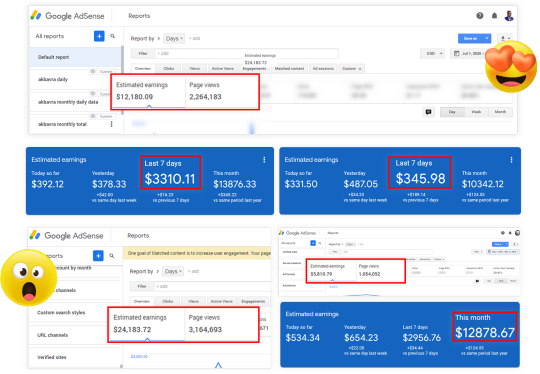Click AdSense logo in bottom-left Reports window
The height and width of the screenshot is (374, 540).
pos(66,236)
